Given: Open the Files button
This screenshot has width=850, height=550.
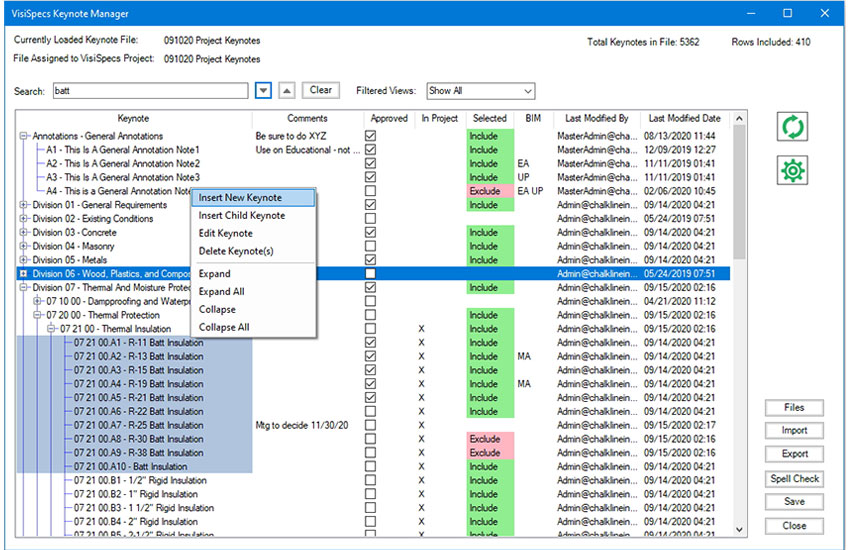Looking at the screenshot, I should (794, 407).
